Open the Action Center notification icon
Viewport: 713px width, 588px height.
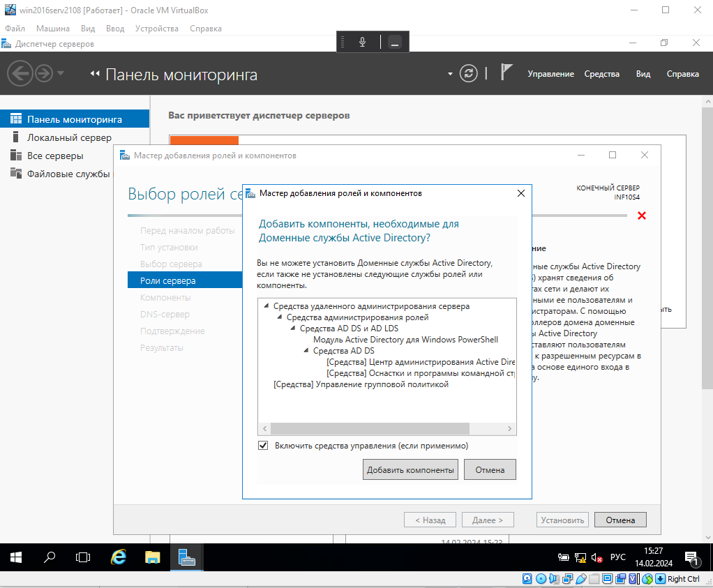[691, 558]
